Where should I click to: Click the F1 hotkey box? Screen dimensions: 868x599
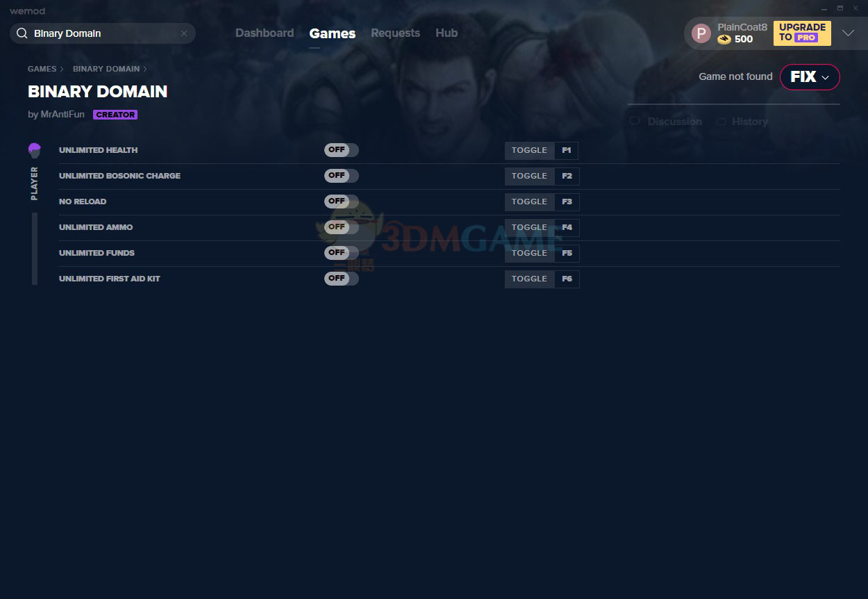pyautogui.click(x=567, y=151)
